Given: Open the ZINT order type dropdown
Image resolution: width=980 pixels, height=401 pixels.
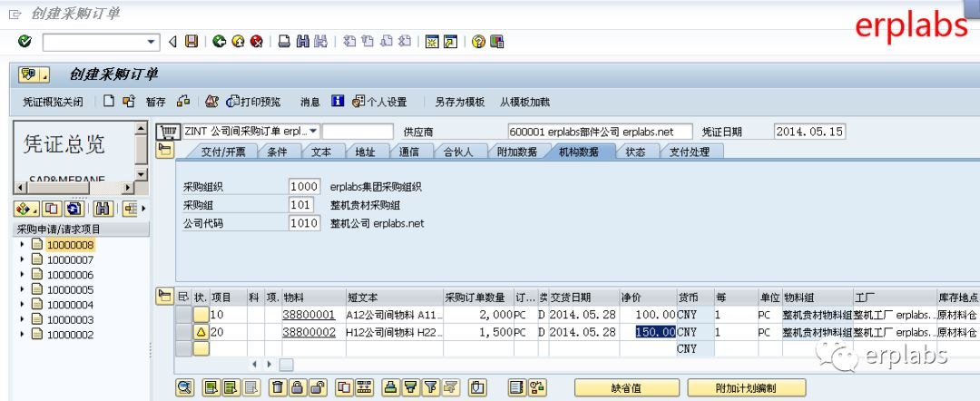Looking at the screenshot, I should pyautogui.click(x=314, y=132).
